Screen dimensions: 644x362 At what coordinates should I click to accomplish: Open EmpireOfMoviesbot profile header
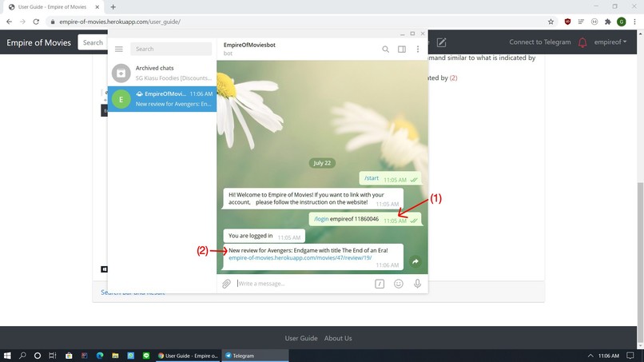pos(249,49)
